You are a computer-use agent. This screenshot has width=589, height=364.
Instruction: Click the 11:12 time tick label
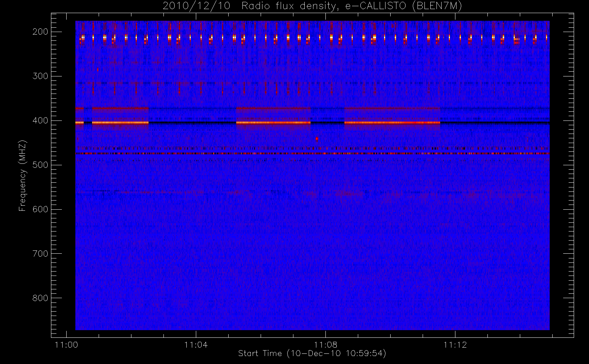point(455,345)
